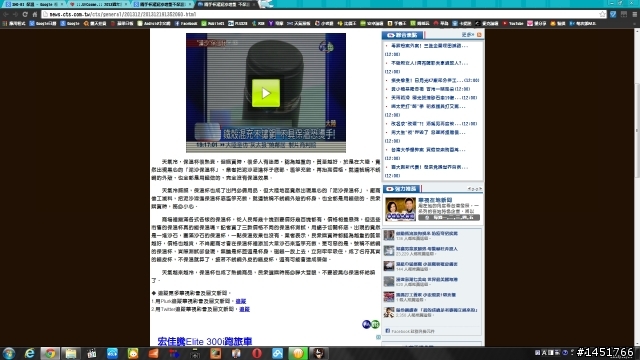Select the active fourth browser tab
The image size is (640, 360).
(x=226, y=4)
